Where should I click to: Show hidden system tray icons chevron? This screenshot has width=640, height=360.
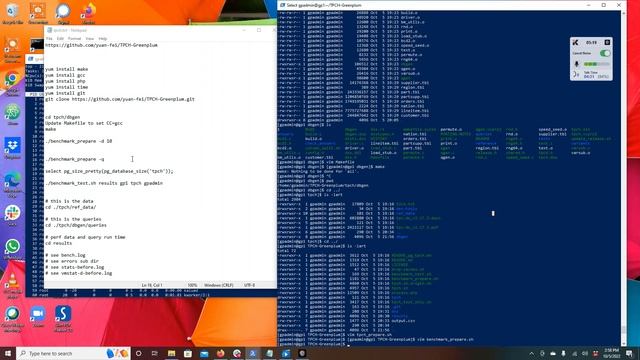(x=531, y=353)
